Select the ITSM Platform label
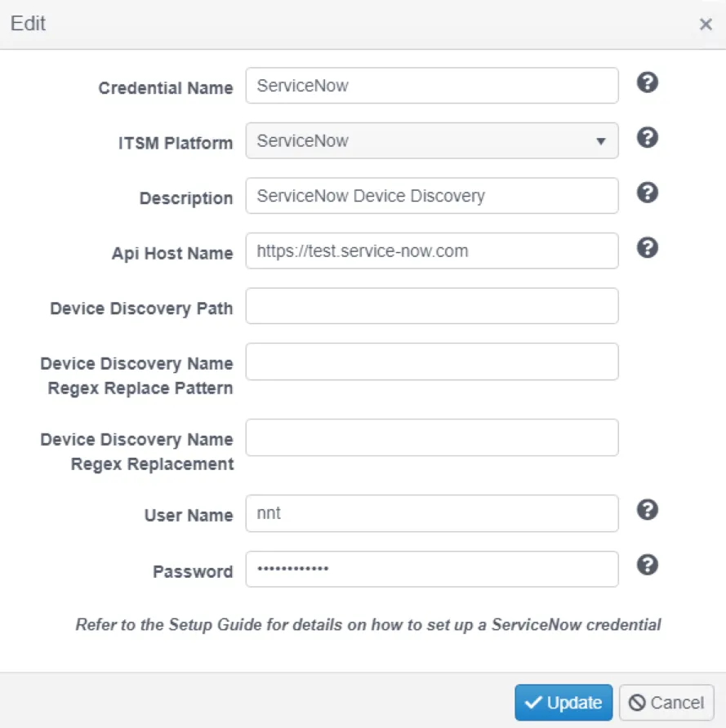The image size is (726, 728). (176, 143)
